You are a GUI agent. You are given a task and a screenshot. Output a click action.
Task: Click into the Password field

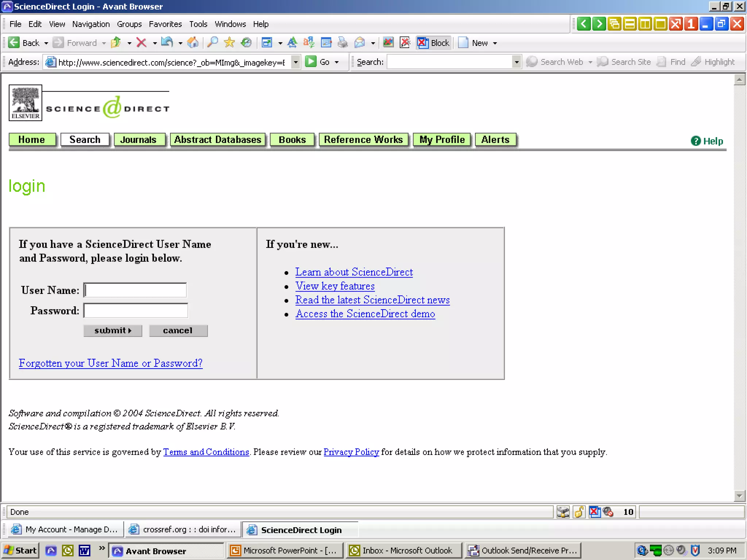tap(136, 311)
